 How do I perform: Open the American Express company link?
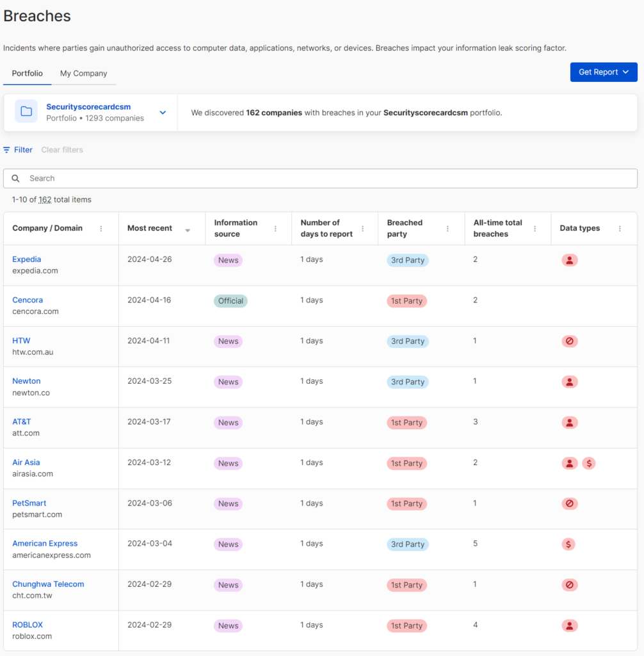click(45, 543)
